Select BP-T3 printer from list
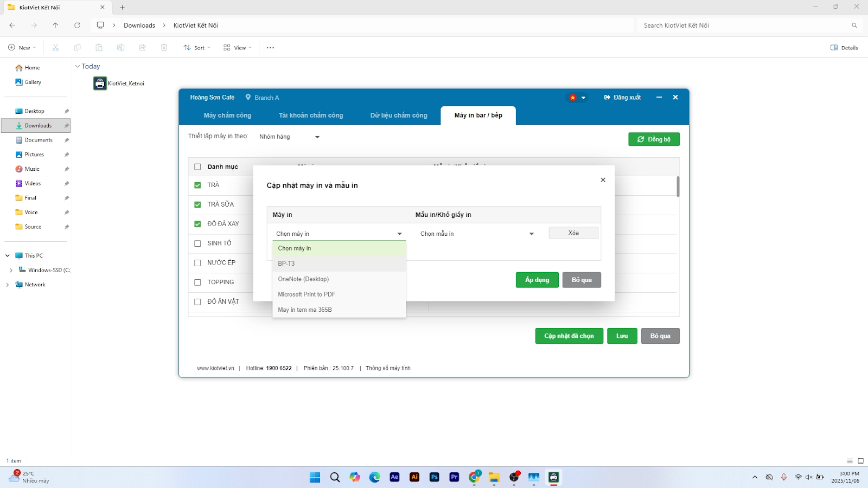Screen dimensions: 868x488 point(339,264)
